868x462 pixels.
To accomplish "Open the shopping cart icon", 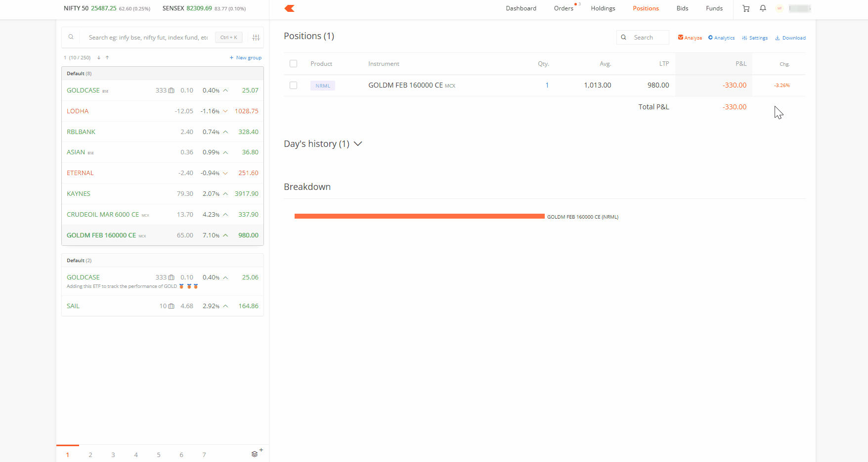I will pyautogui.click(x=746, y=8).
